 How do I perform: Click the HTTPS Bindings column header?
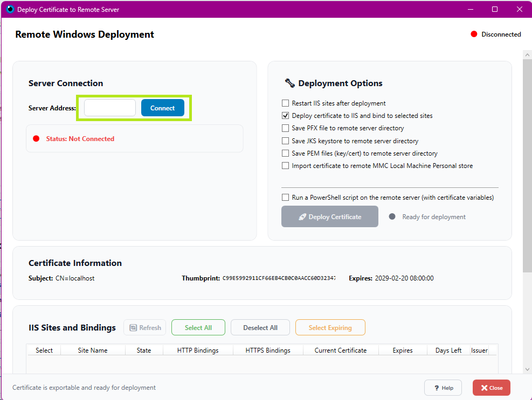point(268,350)
